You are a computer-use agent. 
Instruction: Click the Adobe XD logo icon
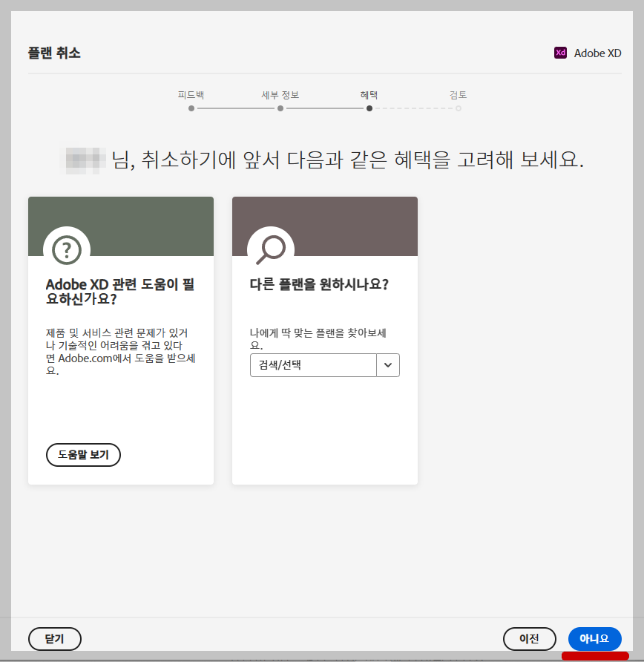(x=560, y=53)
